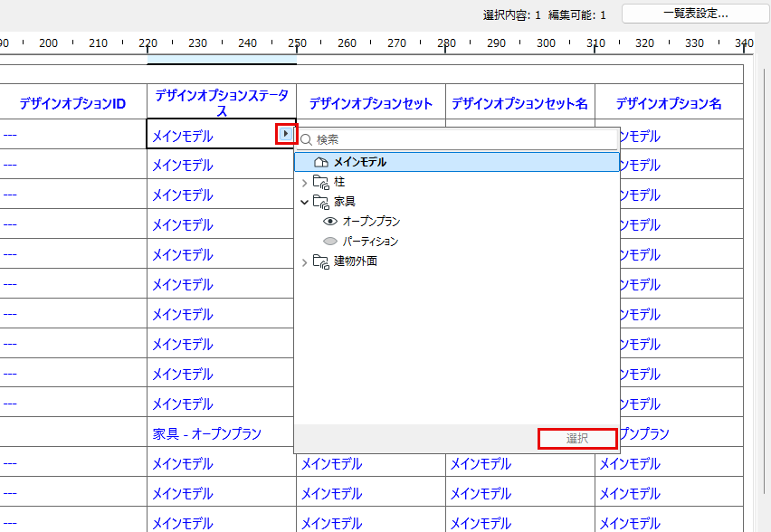
Task: Click the 柱 folder icon
Action: point(321,183)
